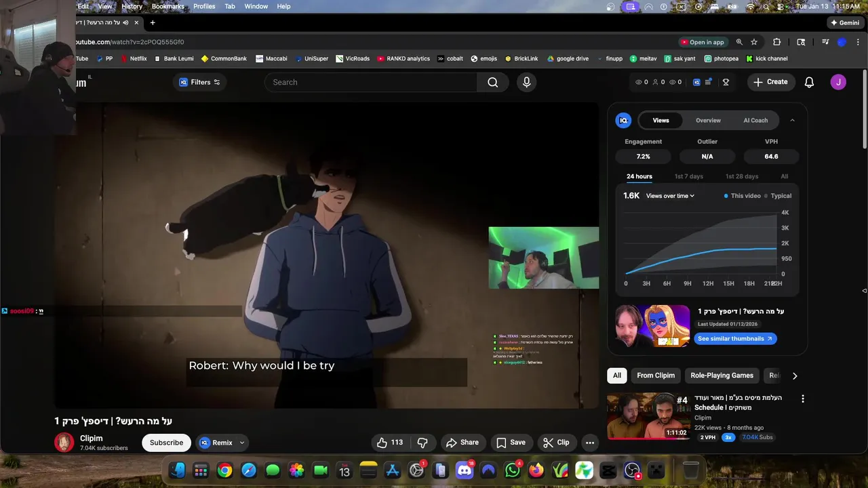This screenshot has width=868, height=488.
Task: Open the vidIQ Filters dropdown
Action: 199,82
